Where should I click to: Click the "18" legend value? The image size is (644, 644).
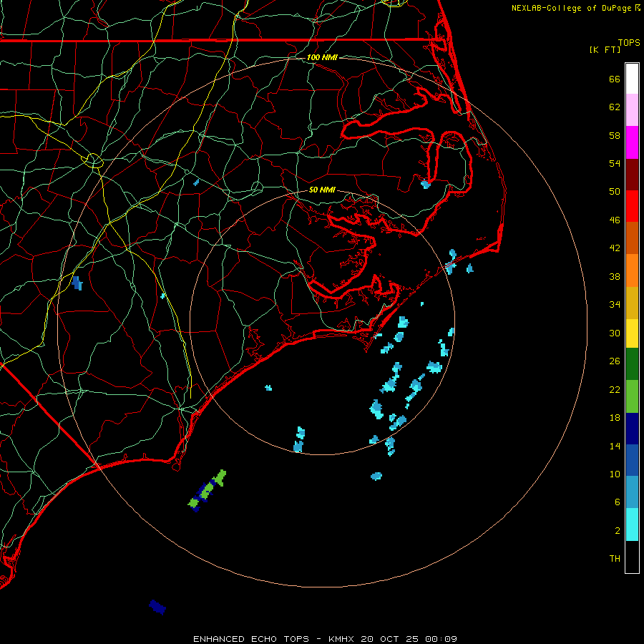pyautogui.click(x=615, y=418)
